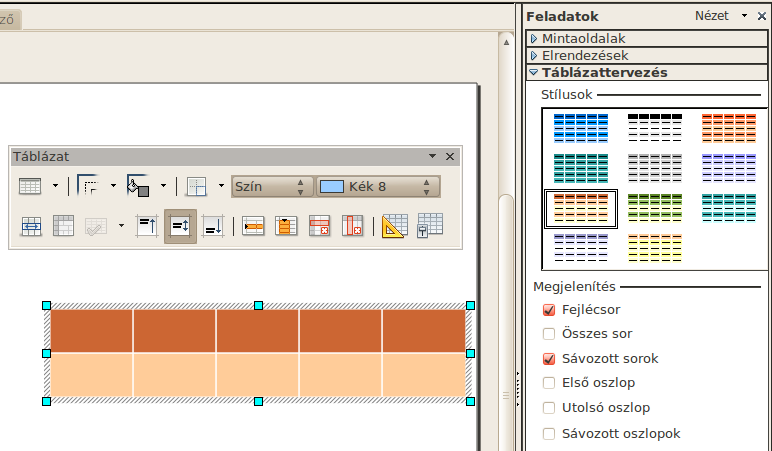
Task: Click the Insert column icon
Action: click(x=286, y=226)
